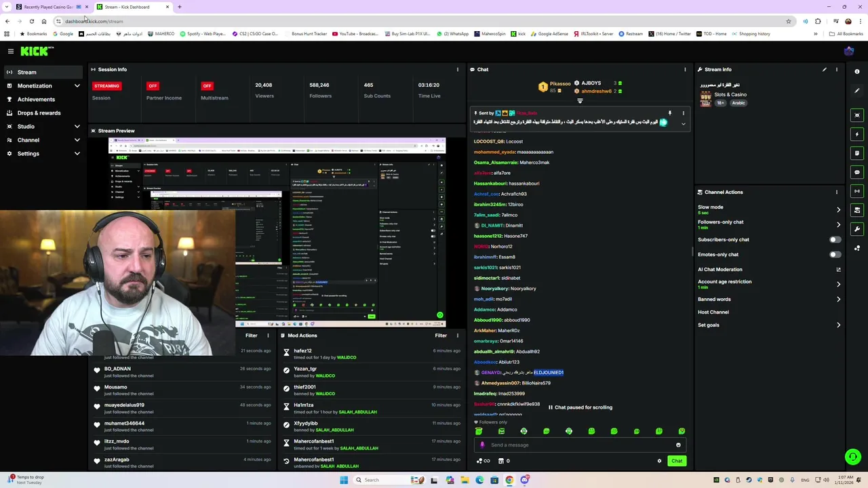Image resolution: width=868 pixels, height=488 pixels.
Task: Expand the pinned message chevron
Action: (x=683, y=124)
